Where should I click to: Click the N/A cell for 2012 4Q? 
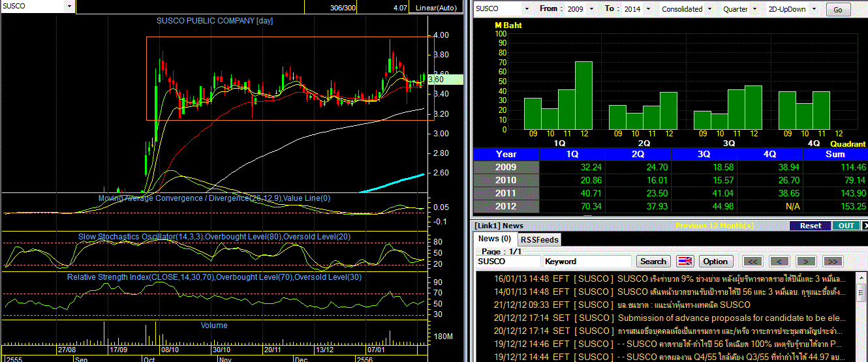pos(770,206)
